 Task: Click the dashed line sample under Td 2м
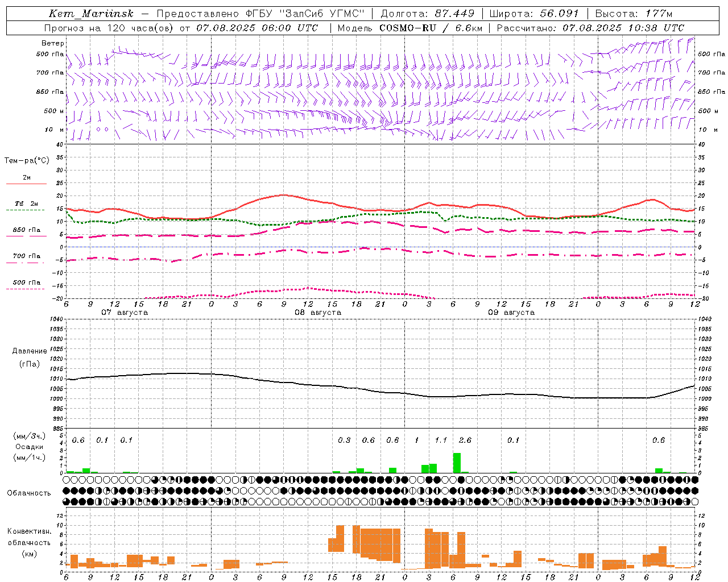pos(25,210)
